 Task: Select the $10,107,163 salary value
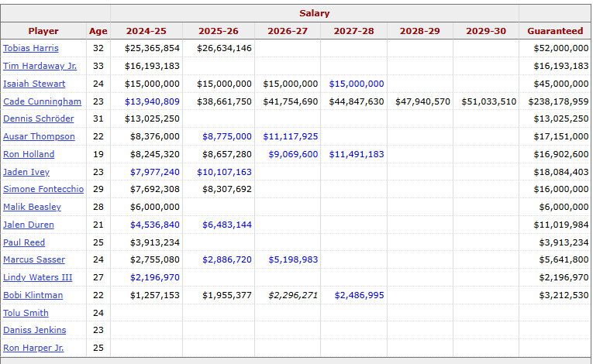point(224,172)
